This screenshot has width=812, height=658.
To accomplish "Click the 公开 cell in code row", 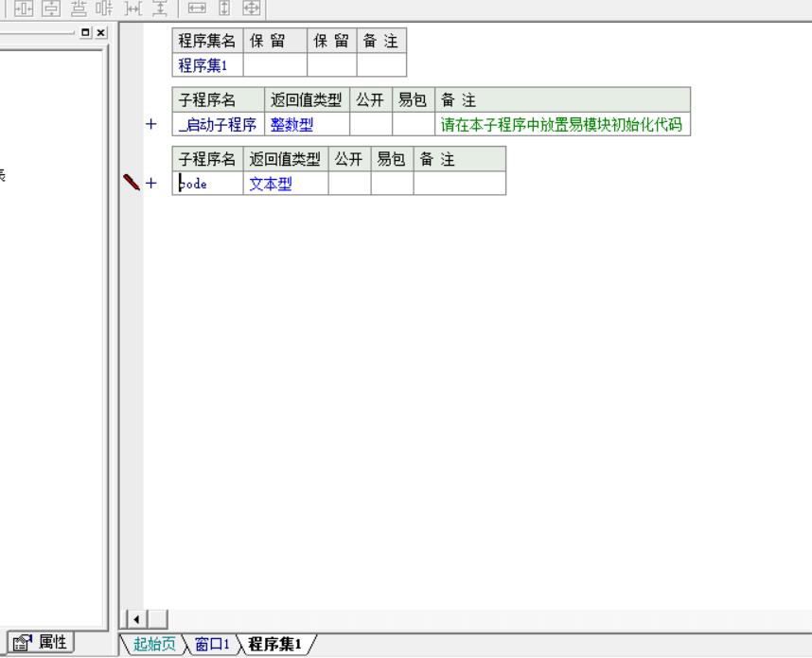I will pos(349,184).
